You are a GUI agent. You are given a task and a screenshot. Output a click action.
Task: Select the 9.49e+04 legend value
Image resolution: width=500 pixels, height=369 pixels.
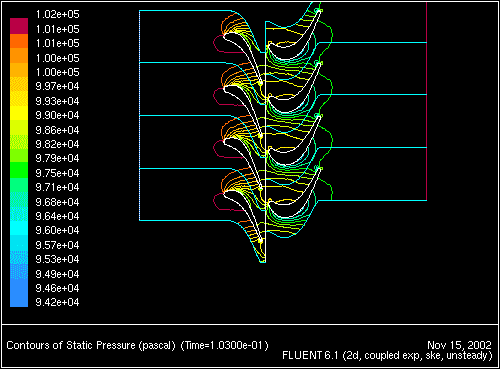coord(57,274)
